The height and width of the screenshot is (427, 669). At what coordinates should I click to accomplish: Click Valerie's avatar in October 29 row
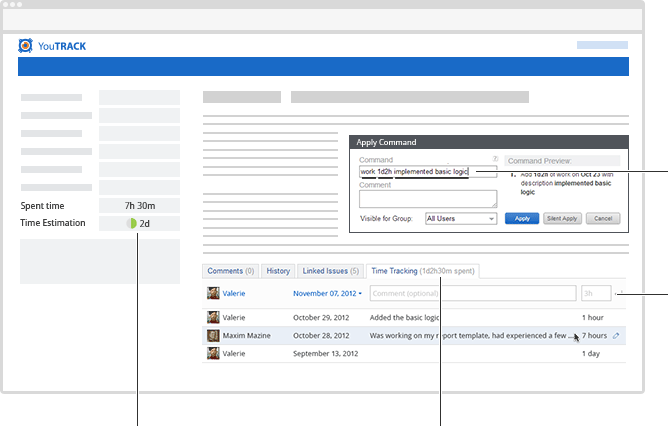click(213, 317)
